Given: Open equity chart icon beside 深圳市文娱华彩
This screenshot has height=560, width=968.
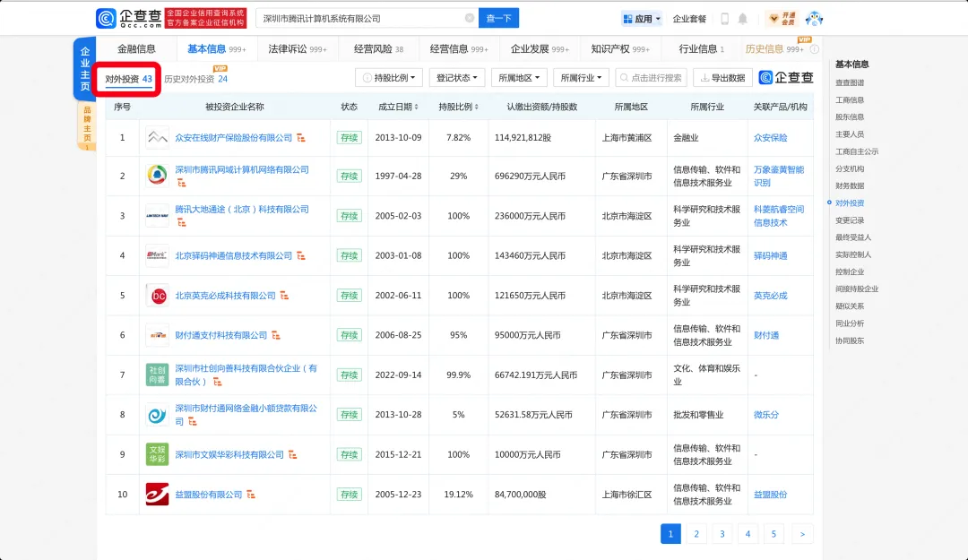Looking at the screenshot, I should (x=292, y=454).
